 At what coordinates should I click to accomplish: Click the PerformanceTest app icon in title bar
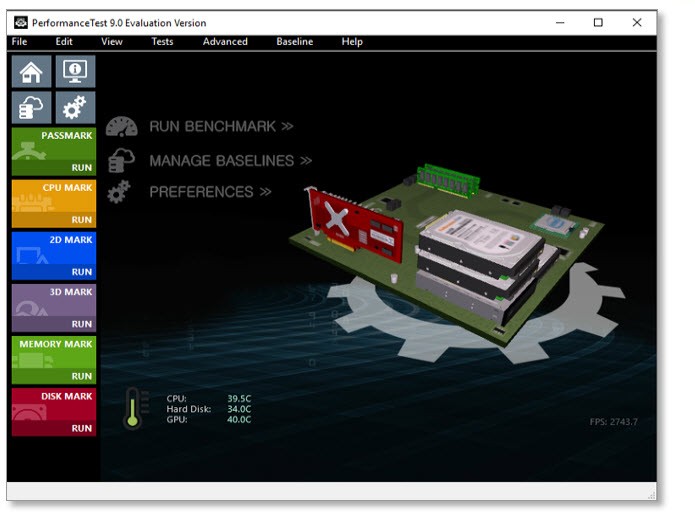click(20, 23)
